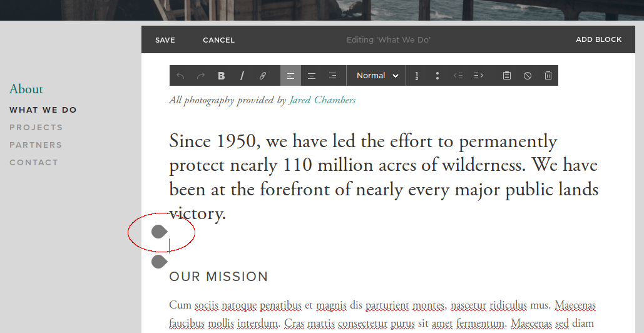Viewport: 644px width, 333px height.
Task: Delete the block with trash icon
Action: click(x=548, y=76)
